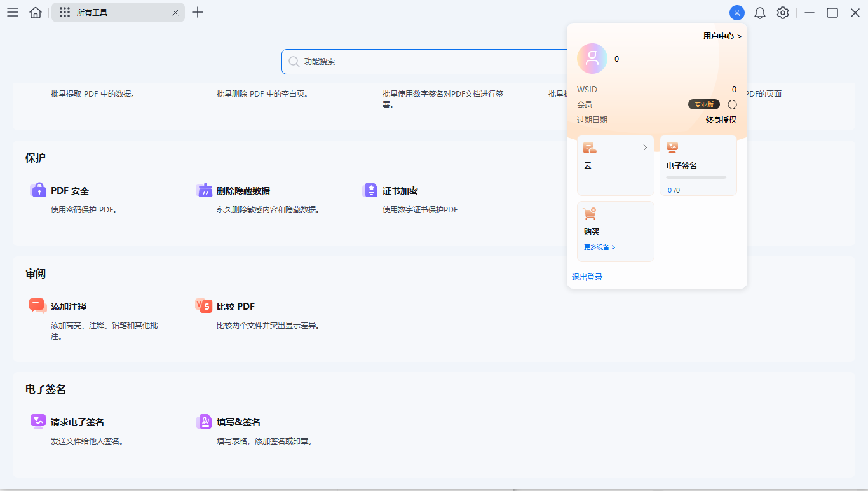
Task: Open the notification bell
Action: 759,12
